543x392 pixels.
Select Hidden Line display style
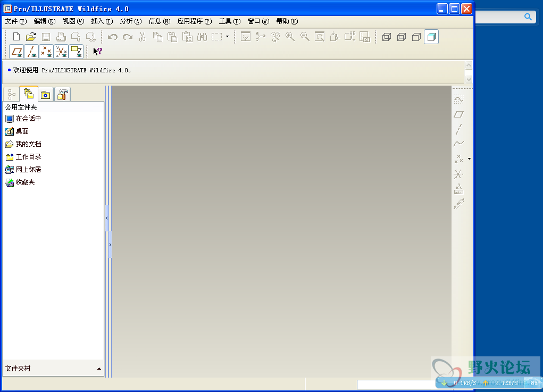click(402, 37)
